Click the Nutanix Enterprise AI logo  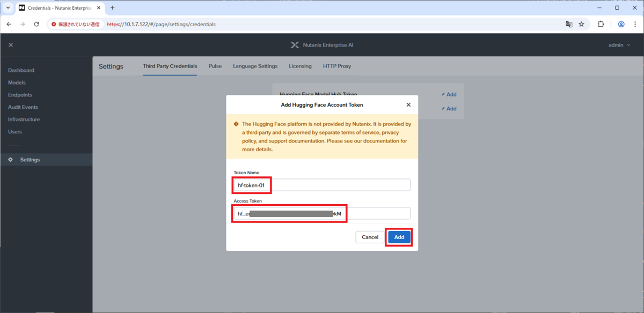point(321,45)
